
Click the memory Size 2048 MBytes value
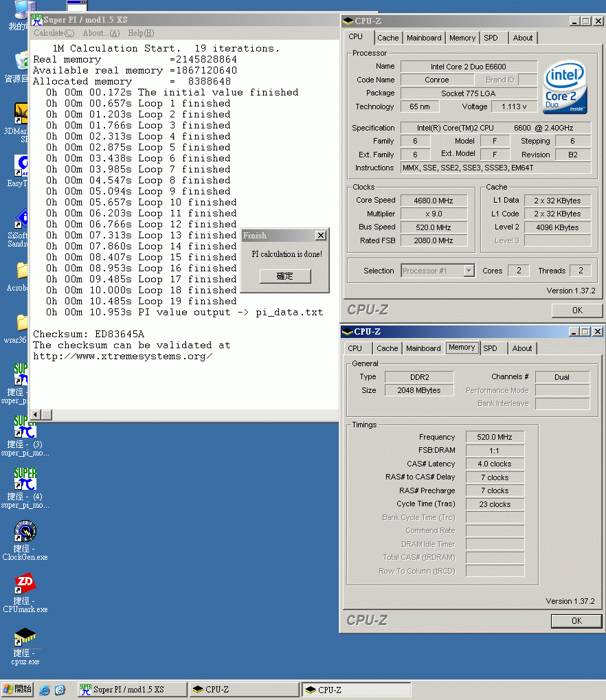pos(419,390)
